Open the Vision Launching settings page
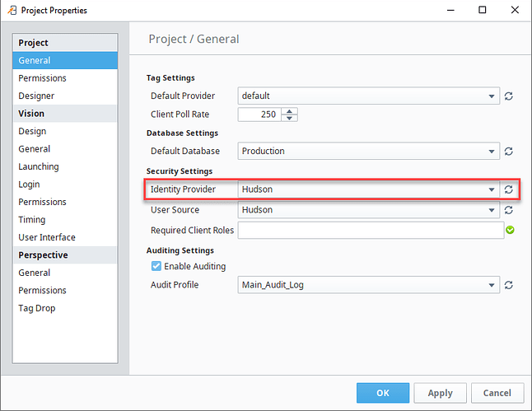The image size is (532, 411). click(x=39, y=166)
